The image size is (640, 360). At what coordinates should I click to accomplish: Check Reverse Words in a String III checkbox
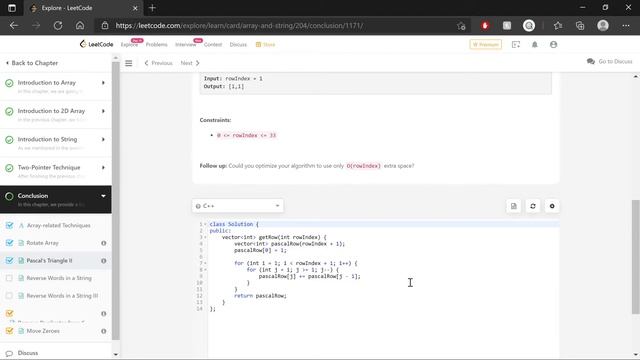[x=9, y=296]
